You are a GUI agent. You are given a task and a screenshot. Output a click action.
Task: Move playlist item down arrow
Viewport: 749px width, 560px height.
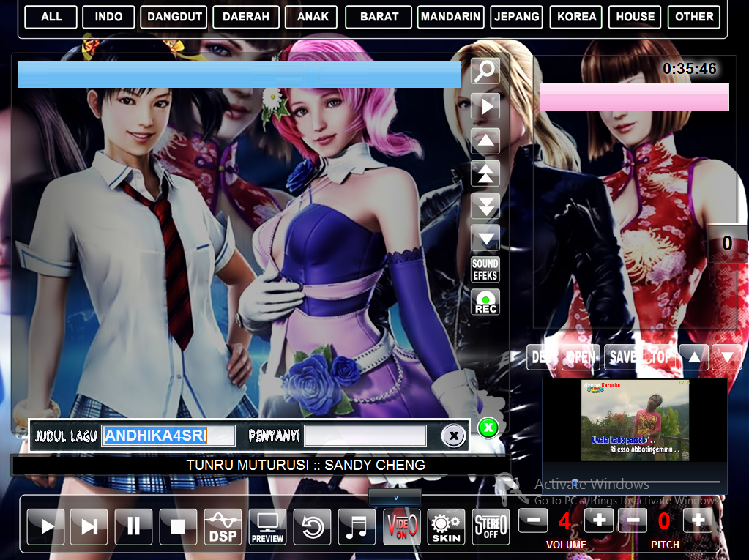(x=727, y=356)
